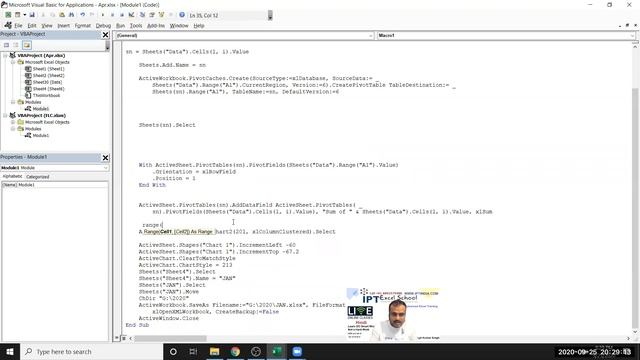Click the Copy toolbar icon
The image size is (640, 360).
53,15
